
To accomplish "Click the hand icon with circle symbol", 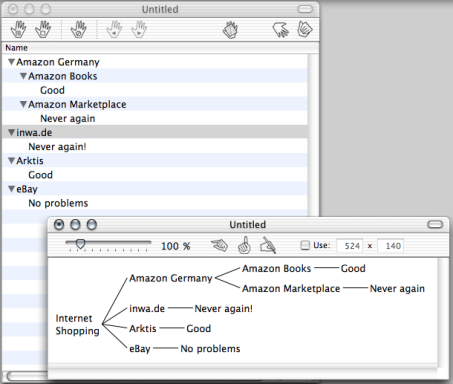I will pyautogui.click(x=79, y=29).
